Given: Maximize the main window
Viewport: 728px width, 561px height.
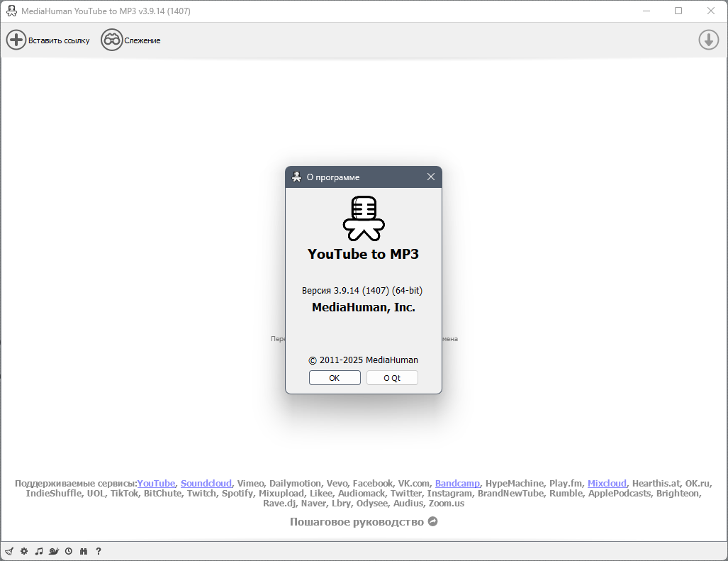Looking at the screenshot, I should pyautogui.click(x=678, y=11).
